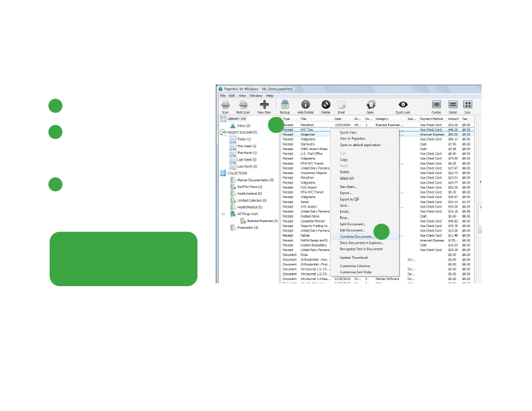Select the All Things Work folder icon
Viewport: 532px width, 411px height.
point(233,214)
